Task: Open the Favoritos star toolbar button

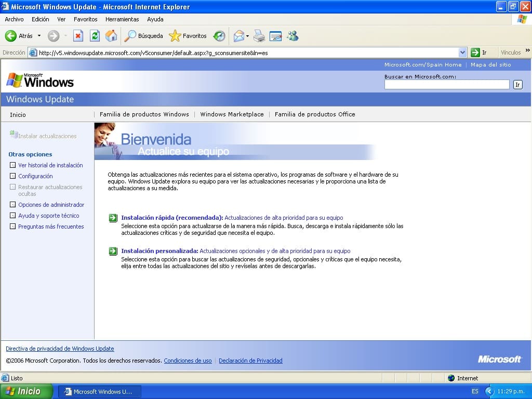Action: coord(188,36)
